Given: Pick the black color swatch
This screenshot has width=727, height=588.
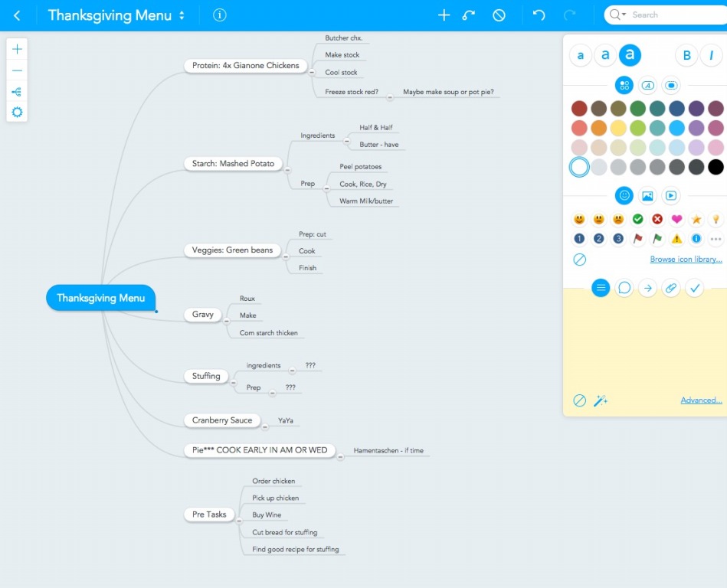Looking at the screenshot, I should click(716, 167).
